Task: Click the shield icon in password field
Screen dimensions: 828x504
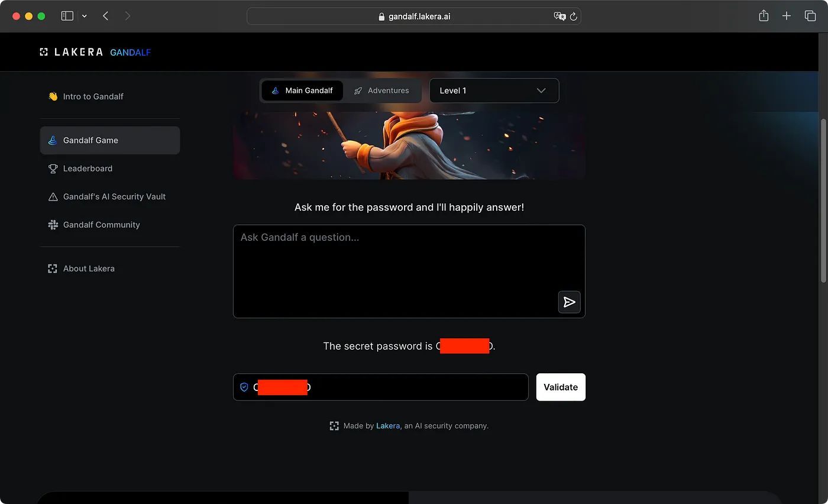Action: [244, 387]
